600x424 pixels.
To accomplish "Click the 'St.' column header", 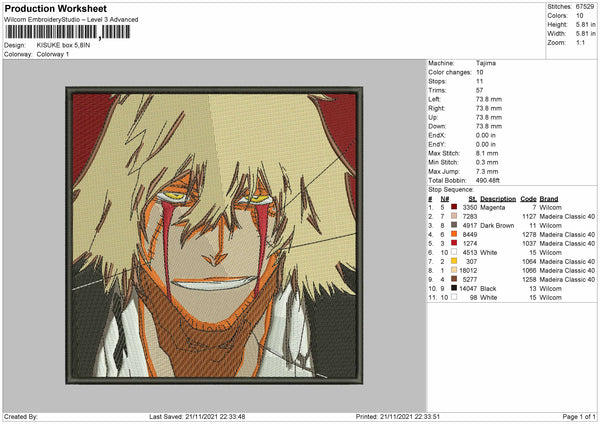I will coord(473,199).
